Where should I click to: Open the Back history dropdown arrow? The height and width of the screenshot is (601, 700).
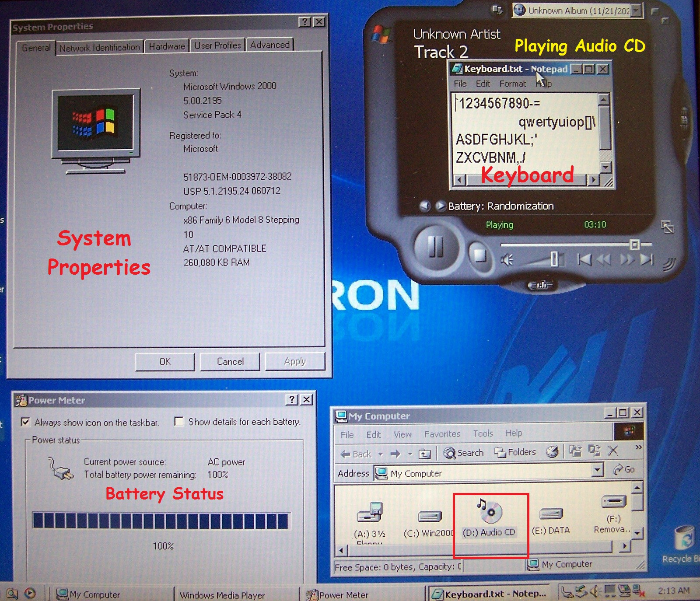[x=380, y=454]
